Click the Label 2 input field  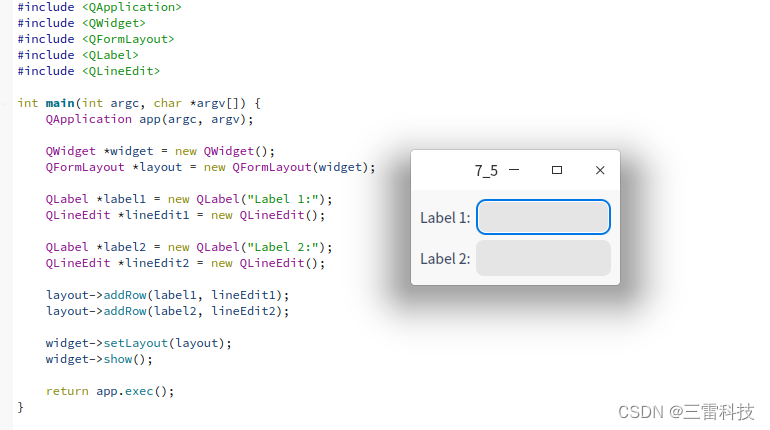point(543,258)
